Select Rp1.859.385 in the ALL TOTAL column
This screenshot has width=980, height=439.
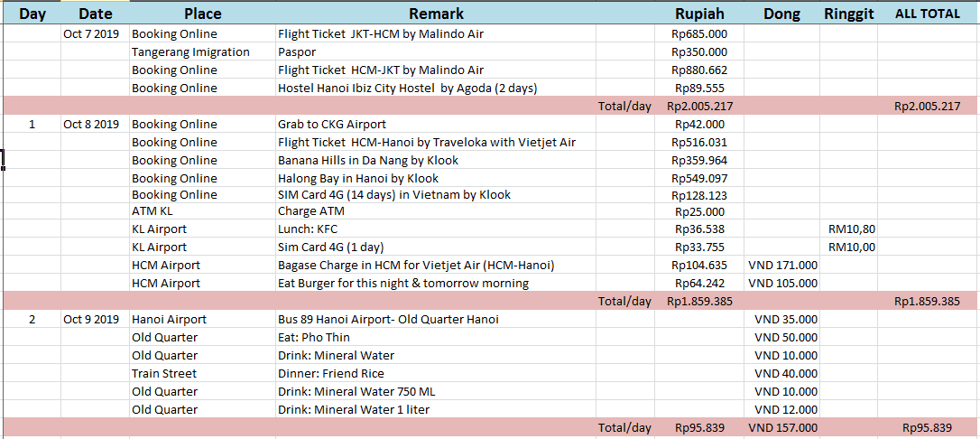[x=927, y=302]
